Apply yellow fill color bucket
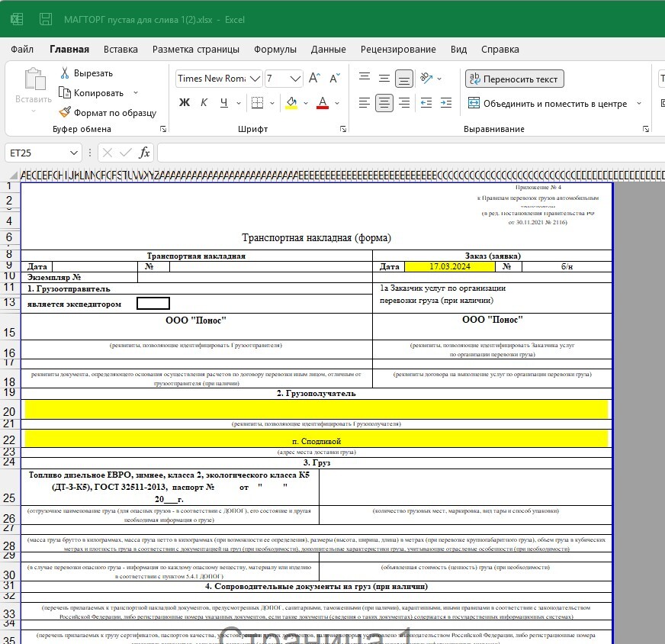The width and height of the screenshot is (665, 644). pos(291,102)
